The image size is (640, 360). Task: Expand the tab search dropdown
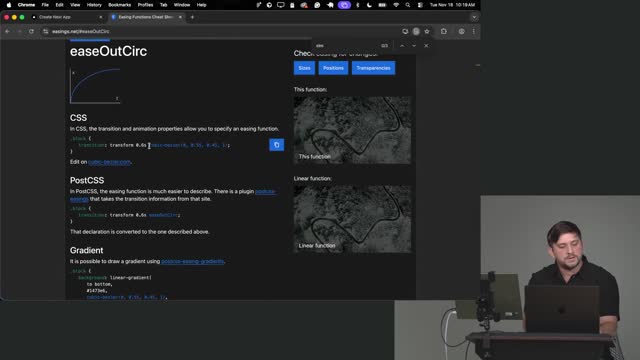coord(474,17)
